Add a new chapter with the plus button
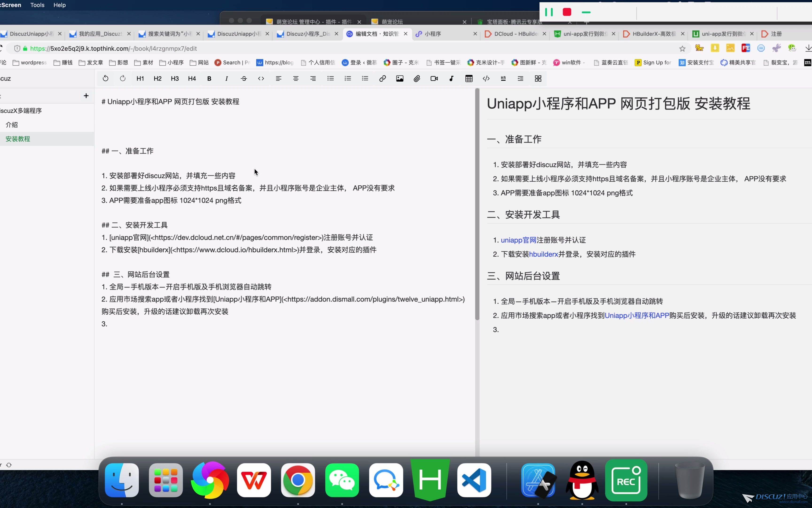 coord(86,96)
